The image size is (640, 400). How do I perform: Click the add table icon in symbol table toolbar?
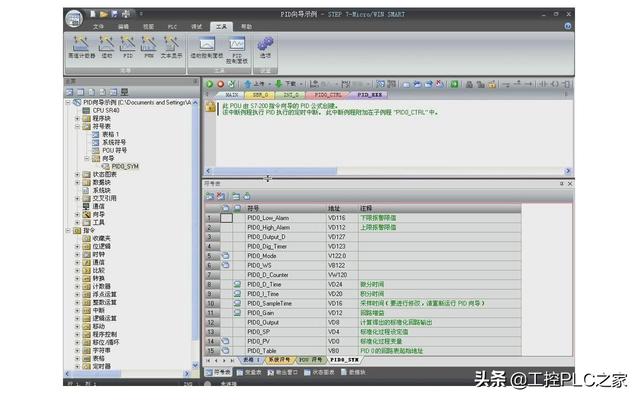tap(210, 196)
